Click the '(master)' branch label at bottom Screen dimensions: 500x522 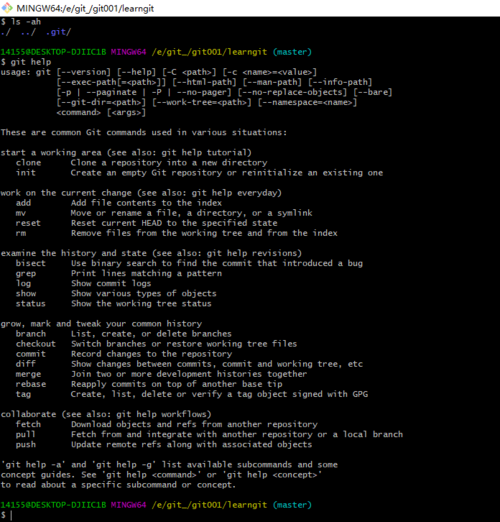(x=292, y=505)
